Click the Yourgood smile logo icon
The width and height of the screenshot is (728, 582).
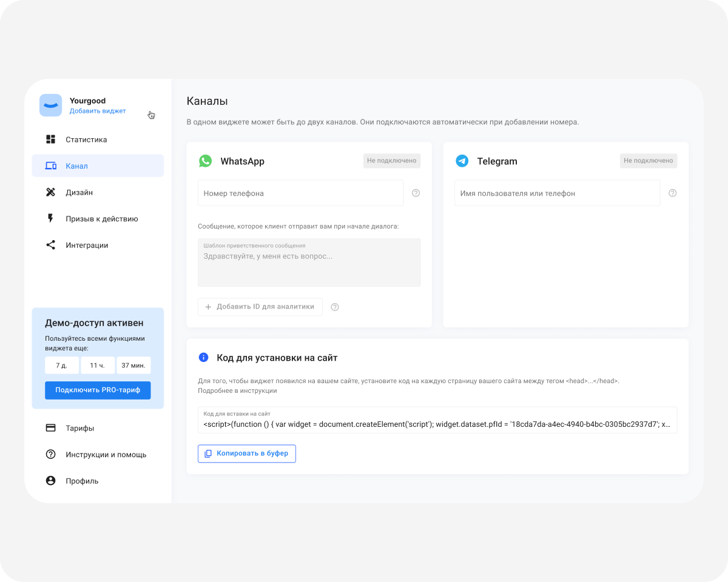point(50,105)
